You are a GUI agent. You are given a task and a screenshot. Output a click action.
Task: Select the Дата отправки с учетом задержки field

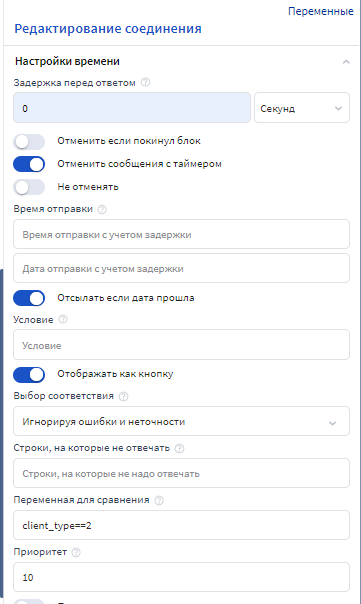tap(181, 268)
